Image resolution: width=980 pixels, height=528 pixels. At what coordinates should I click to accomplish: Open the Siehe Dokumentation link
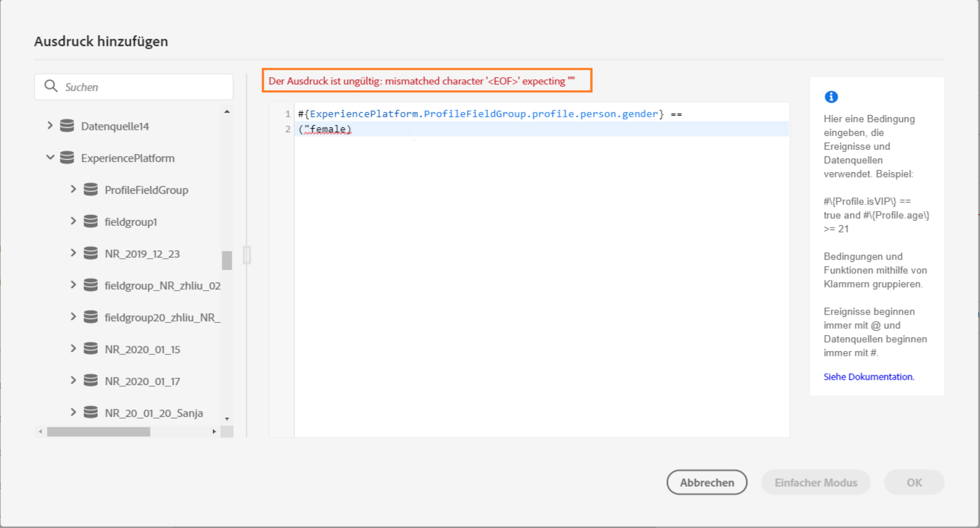(x=868, y=377)
